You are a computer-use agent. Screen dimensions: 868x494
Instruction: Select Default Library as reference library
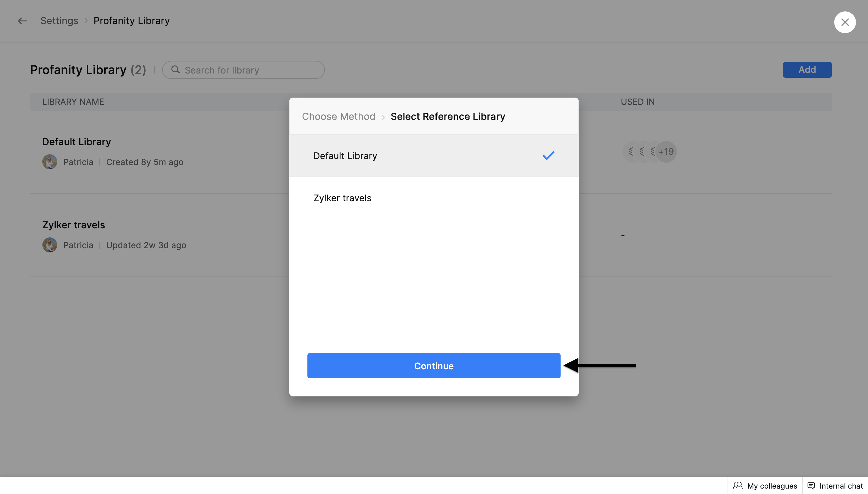click(345, 156)
